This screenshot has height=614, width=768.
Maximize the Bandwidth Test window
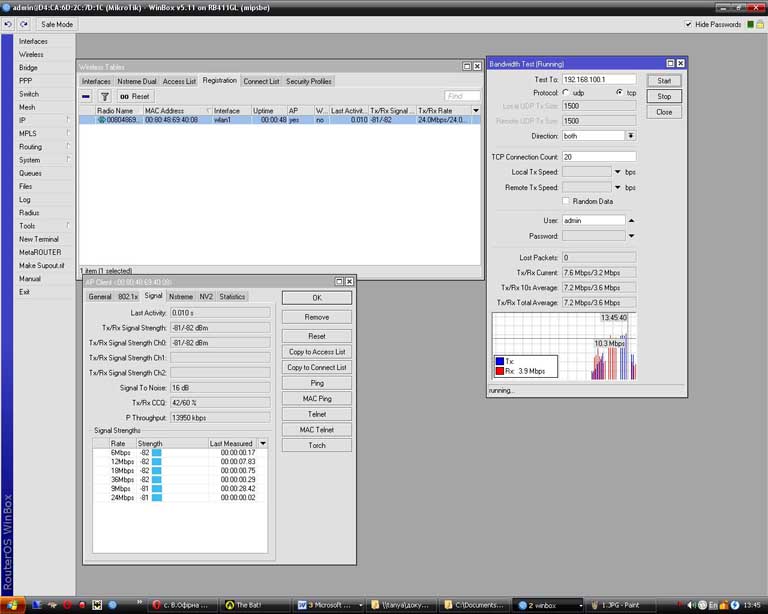click(671, 63)
